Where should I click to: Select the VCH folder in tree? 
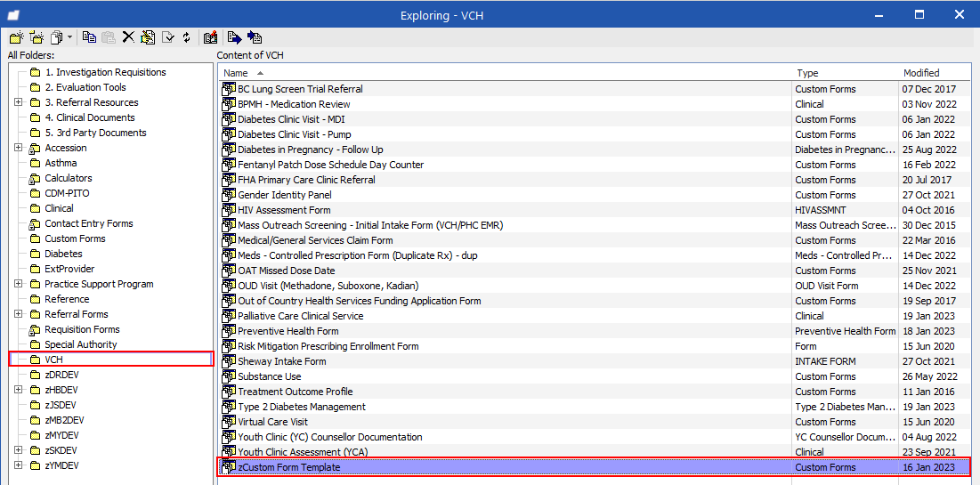click(x=53, y=360)
